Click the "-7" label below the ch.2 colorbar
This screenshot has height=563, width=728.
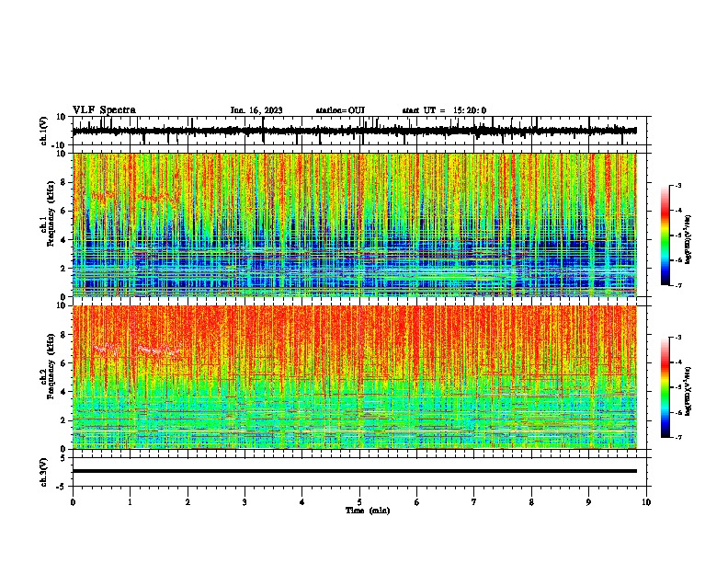(x=677, y=438)
